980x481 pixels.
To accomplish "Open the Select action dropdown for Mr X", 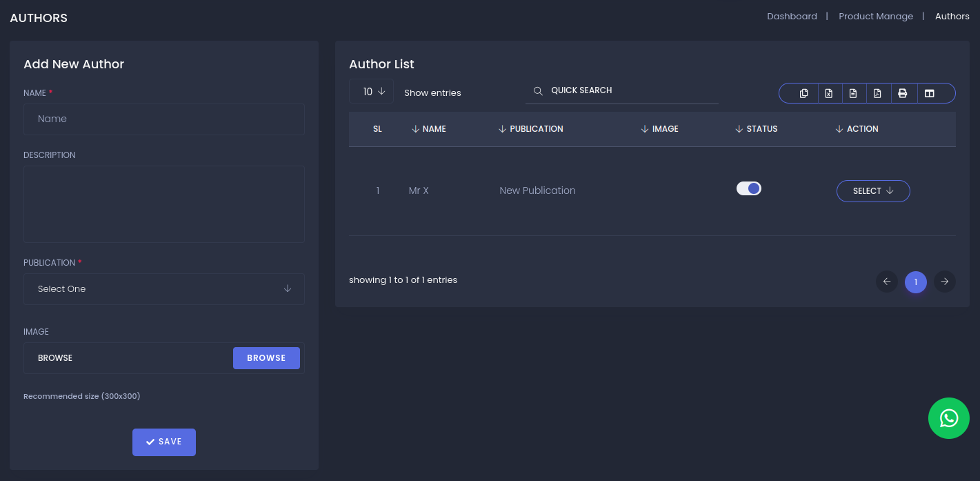I will pos(873,191).
